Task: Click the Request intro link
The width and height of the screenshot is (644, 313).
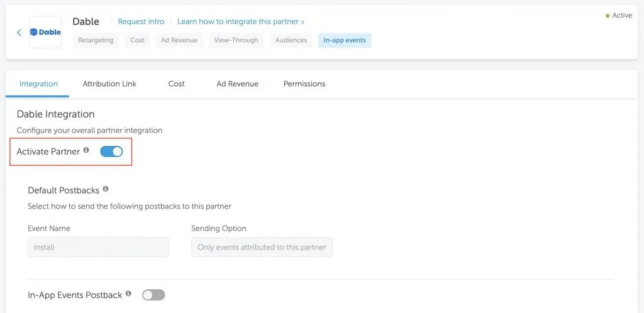Action: [x=141, y=21]
